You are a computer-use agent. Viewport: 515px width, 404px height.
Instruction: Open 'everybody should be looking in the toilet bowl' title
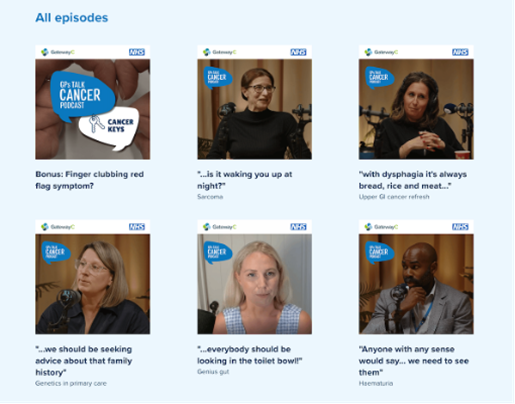250,355
